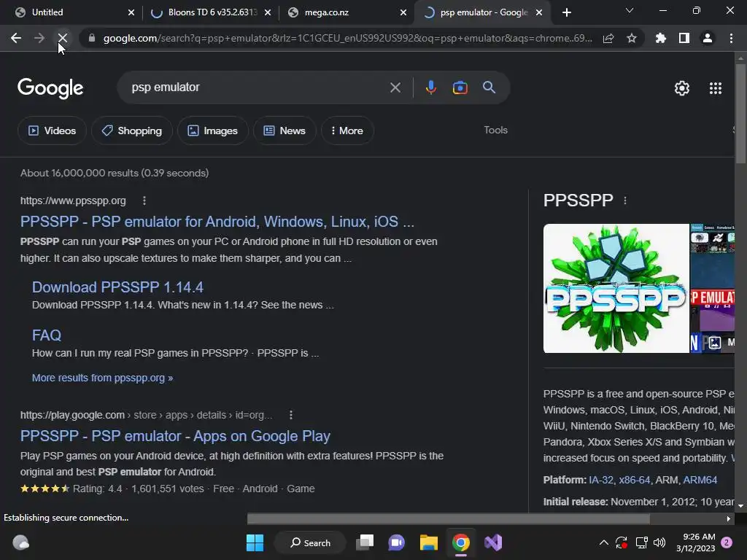Filter results by News
Image resolution: width=747 pixels, height=560 pixels.
point(285,131)
